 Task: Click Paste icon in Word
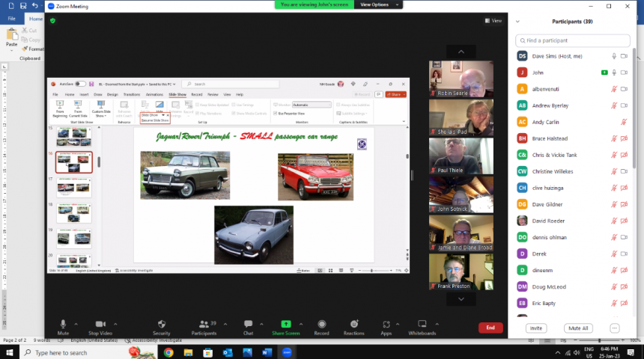pos(12,35)
